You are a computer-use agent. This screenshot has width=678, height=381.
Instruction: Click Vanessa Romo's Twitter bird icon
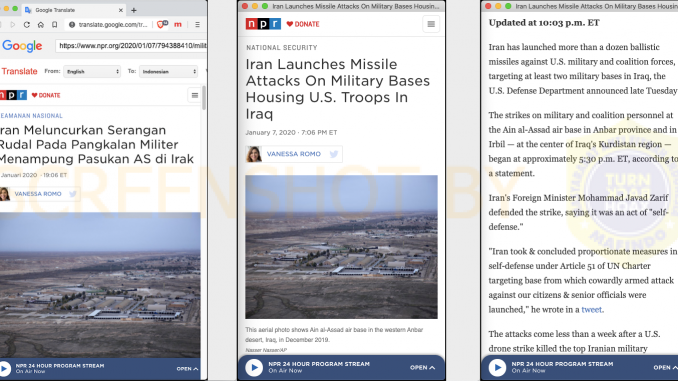click(x=333, y=154)
